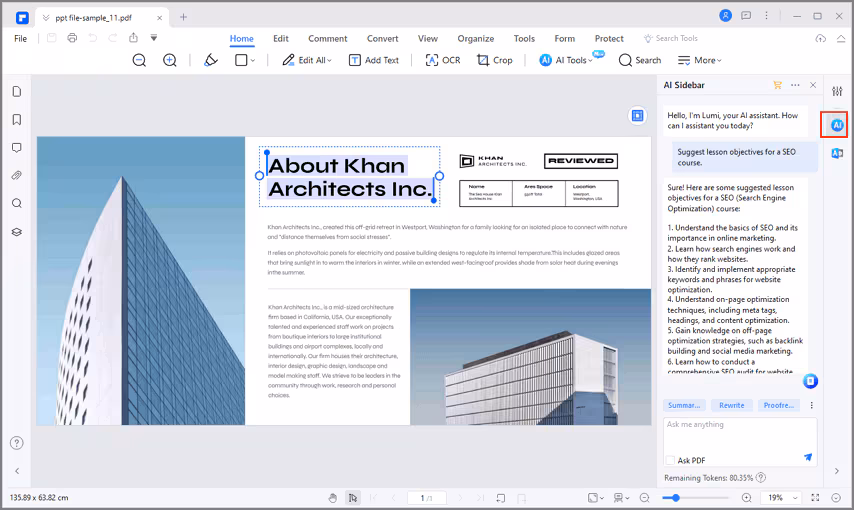Open the bookmarks panel in left sidebar
The width and height of the screenshot is (854, 510).
click(x=17, y=119)
